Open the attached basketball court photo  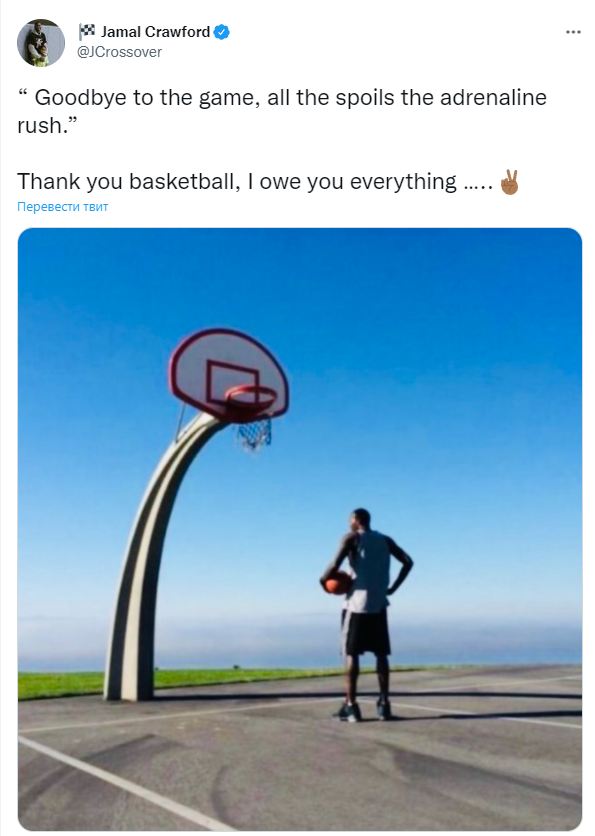300,529
